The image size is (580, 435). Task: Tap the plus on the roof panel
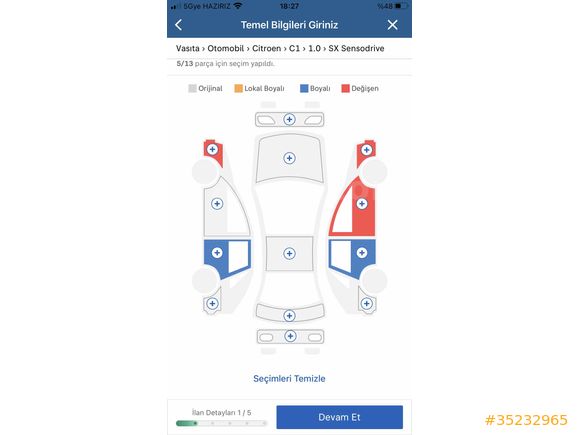[289, 253]
